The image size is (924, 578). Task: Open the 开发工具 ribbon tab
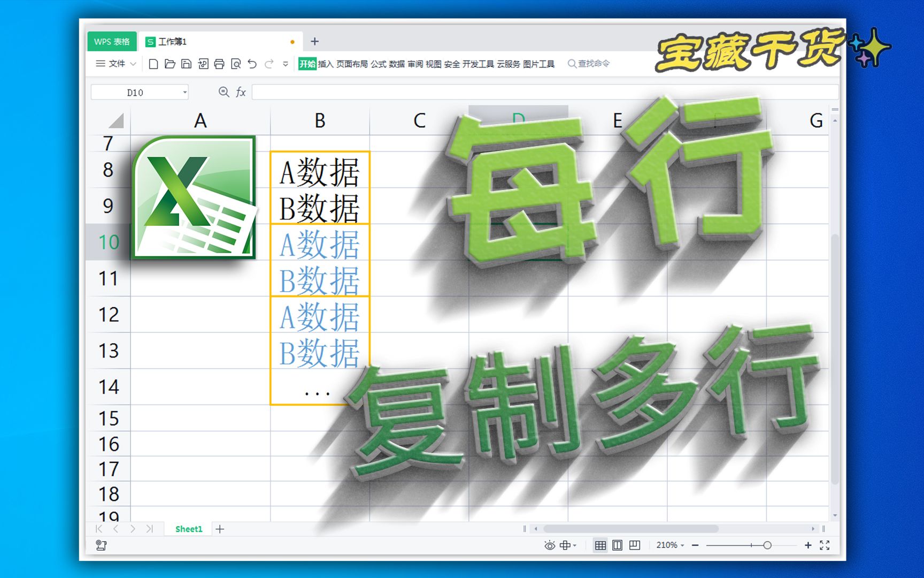478,64
